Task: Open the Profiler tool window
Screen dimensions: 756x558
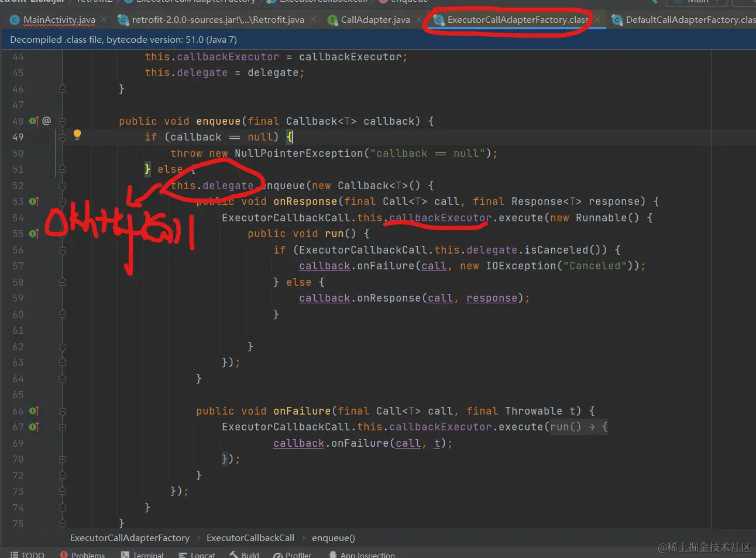Action: tap(293, 554)
